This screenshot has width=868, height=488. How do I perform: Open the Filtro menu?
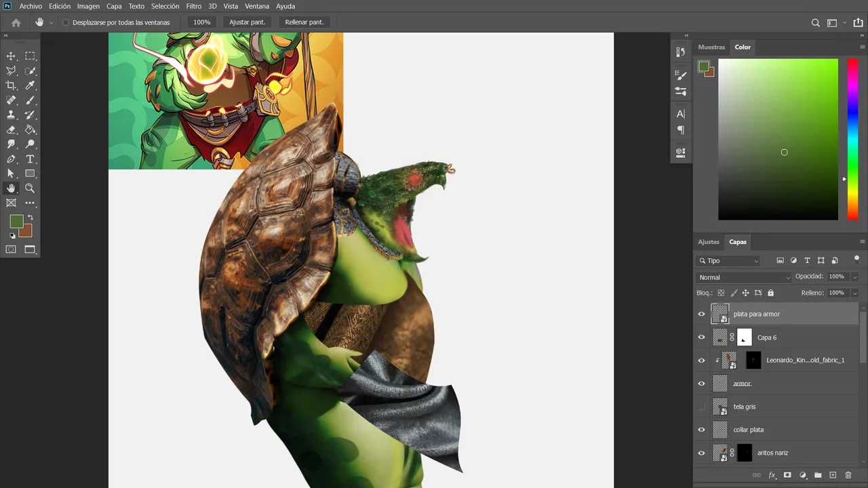[194, 6]
